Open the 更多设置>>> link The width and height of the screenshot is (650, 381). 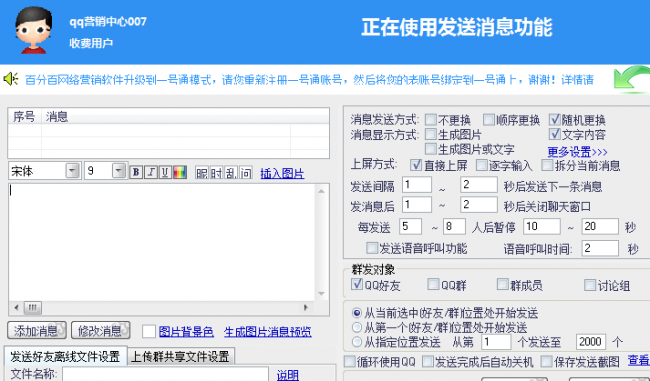(577, 152)
